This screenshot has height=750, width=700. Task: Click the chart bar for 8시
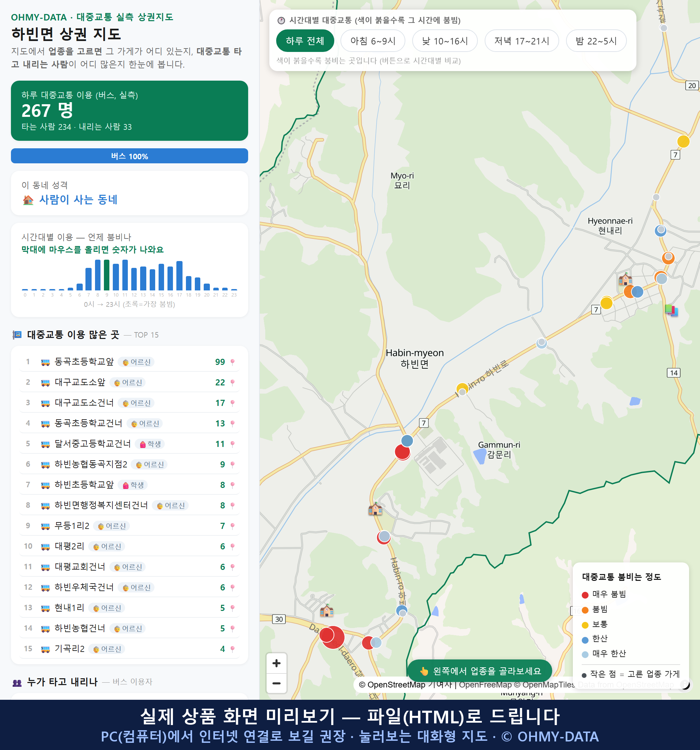click(x=98, y=275)
